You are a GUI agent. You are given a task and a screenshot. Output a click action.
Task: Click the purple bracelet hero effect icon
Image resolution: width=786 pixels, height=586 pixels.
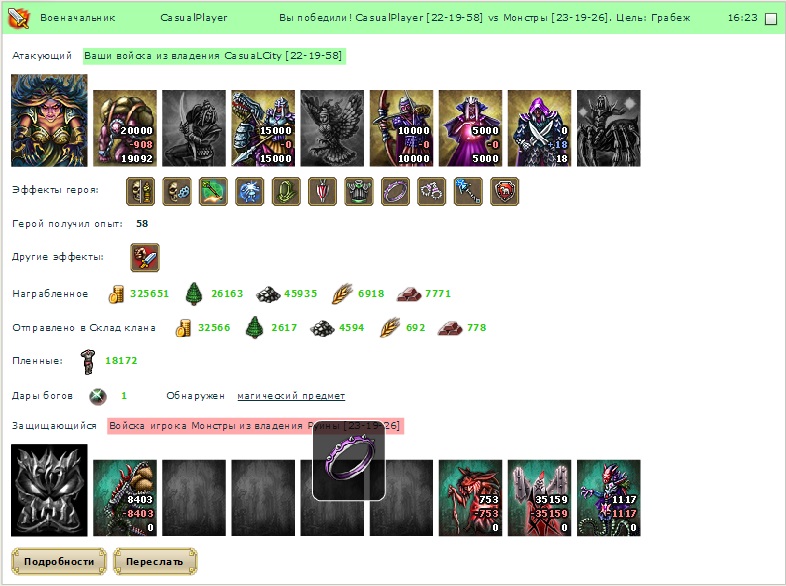coord(396,191)
